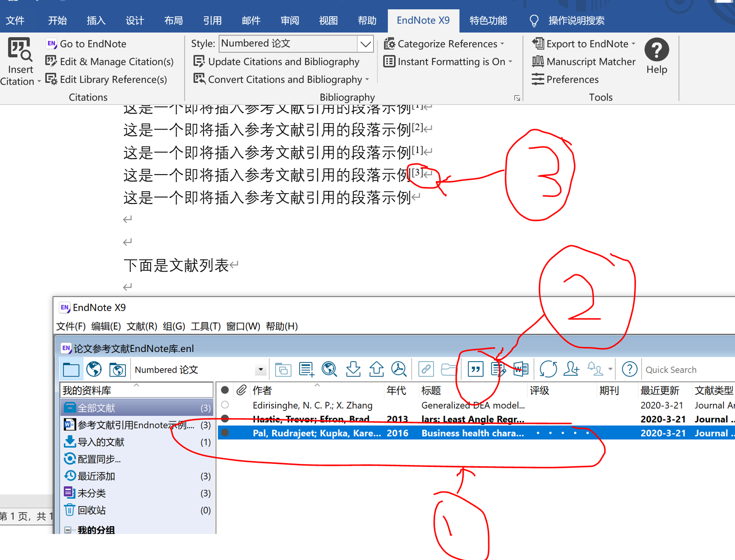Select Online Search Mode globe icon

click(x=94, y=370)
